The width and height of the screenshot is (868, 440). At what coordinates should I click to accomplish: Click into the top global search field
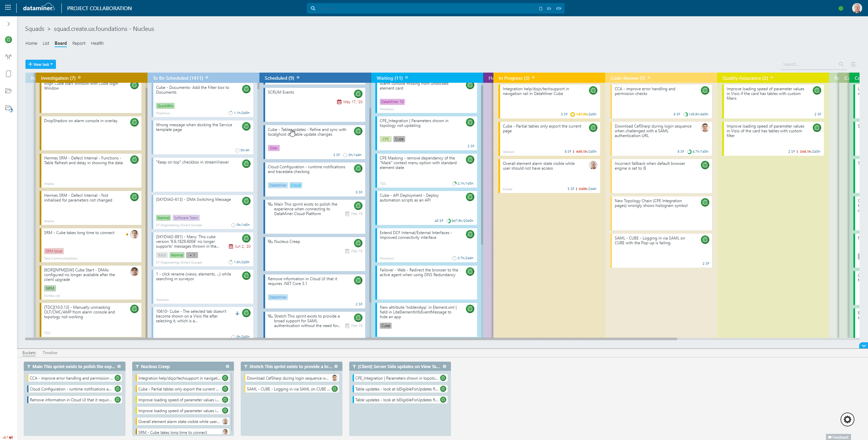pos(427,8)
